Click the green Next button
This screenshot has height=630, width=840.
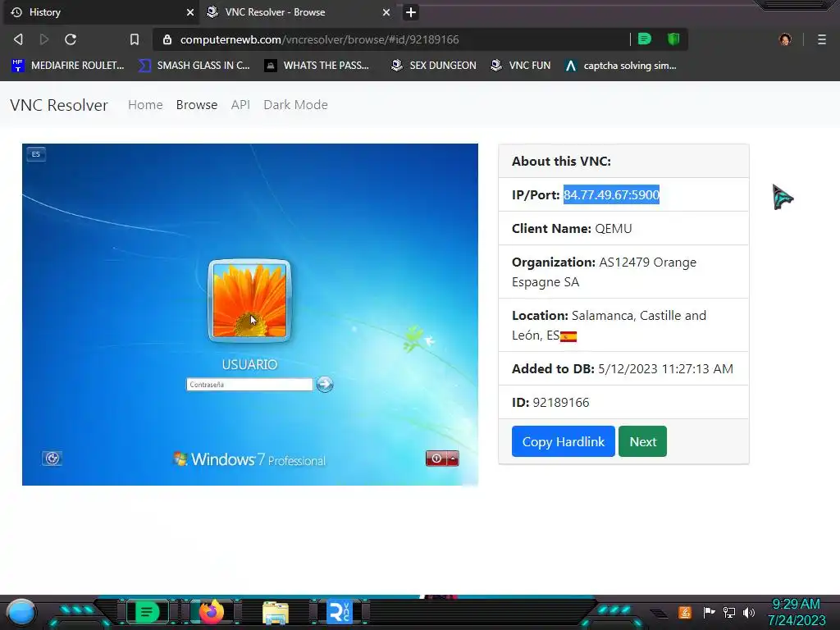point(642,441)
